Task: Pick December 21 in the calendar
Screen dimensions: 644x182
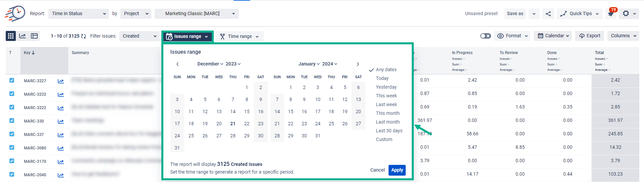Action: 233,124
